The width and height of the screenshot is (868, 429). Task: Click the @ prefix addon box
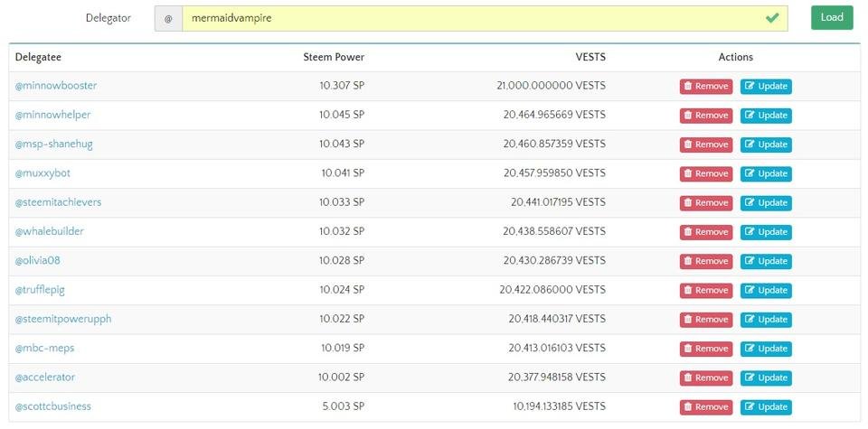pos(168,18)
